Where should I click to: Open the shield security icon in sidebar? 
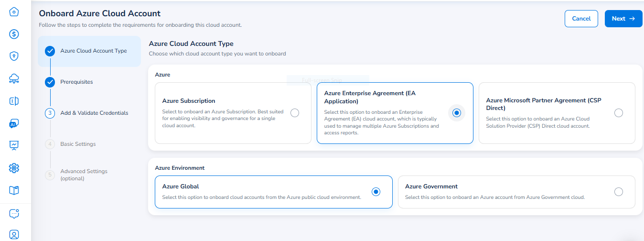click(x=14, y=56)
